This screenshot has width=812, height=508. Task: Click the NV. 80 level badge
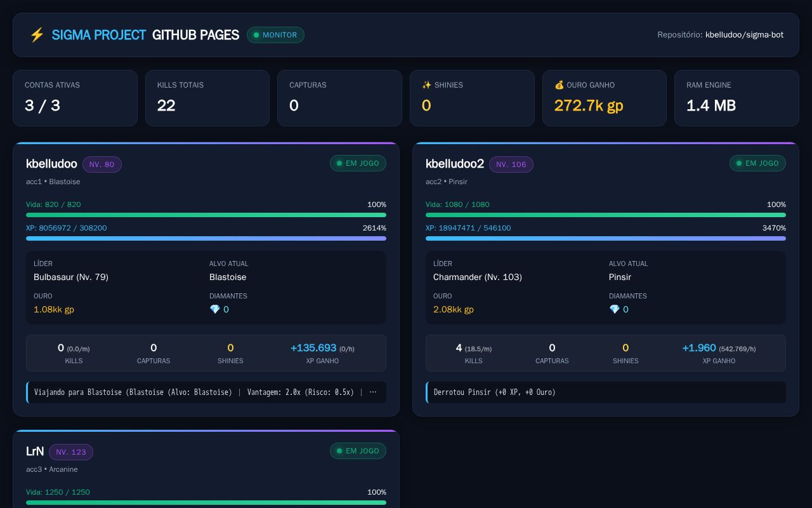coord(102,164)
